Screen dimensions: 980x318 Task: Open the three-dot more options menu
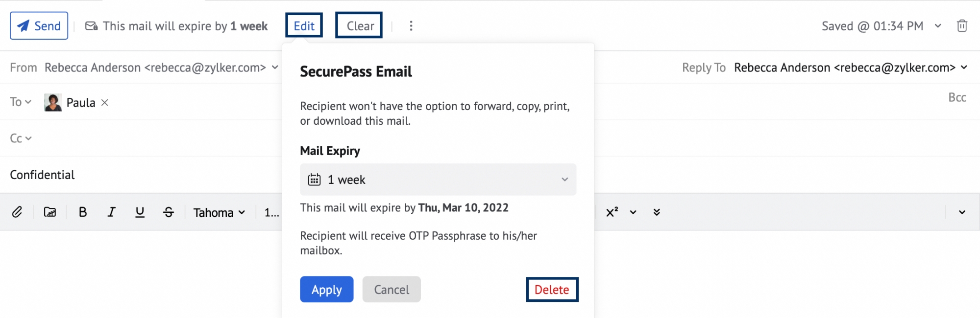coord(411,25)
